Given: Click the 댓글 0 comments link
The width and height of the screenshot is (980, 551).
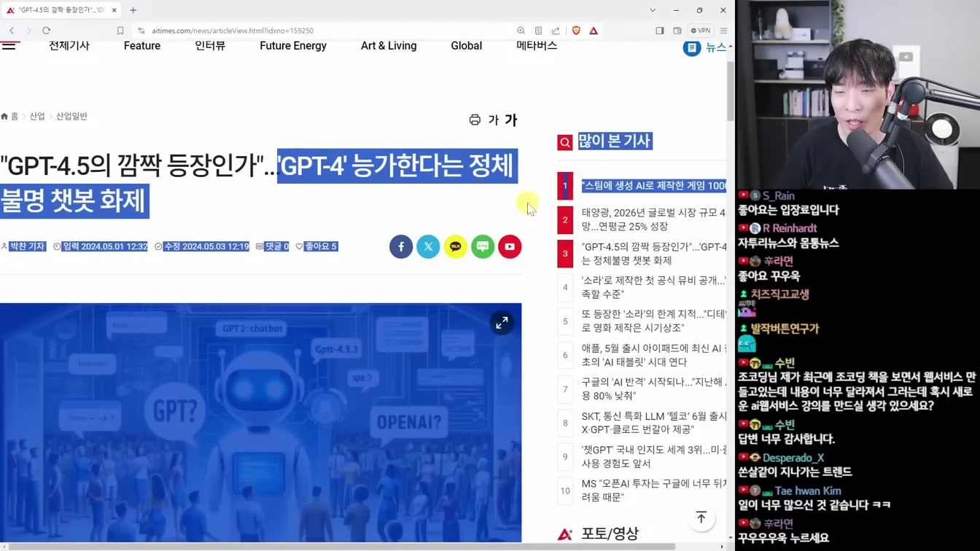Looking at the screenshot, I should coord(276,246).
